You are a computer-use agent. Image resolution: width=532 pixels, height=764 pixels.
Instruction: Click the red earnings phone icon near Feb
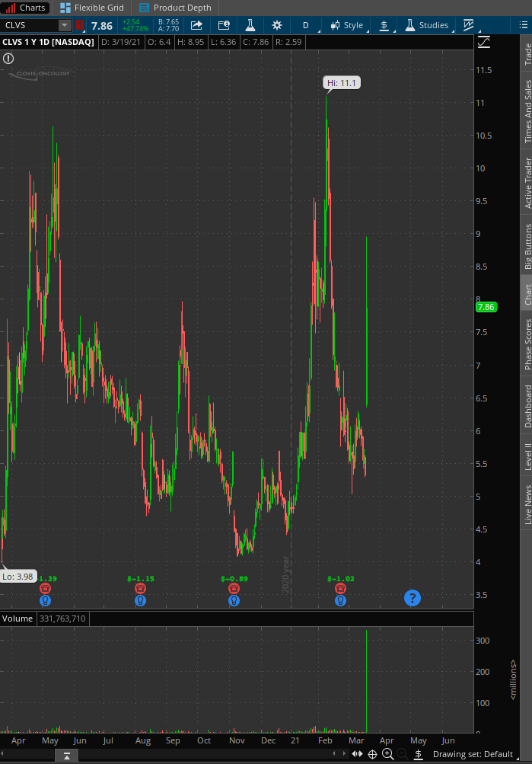(x=341, y=589)
